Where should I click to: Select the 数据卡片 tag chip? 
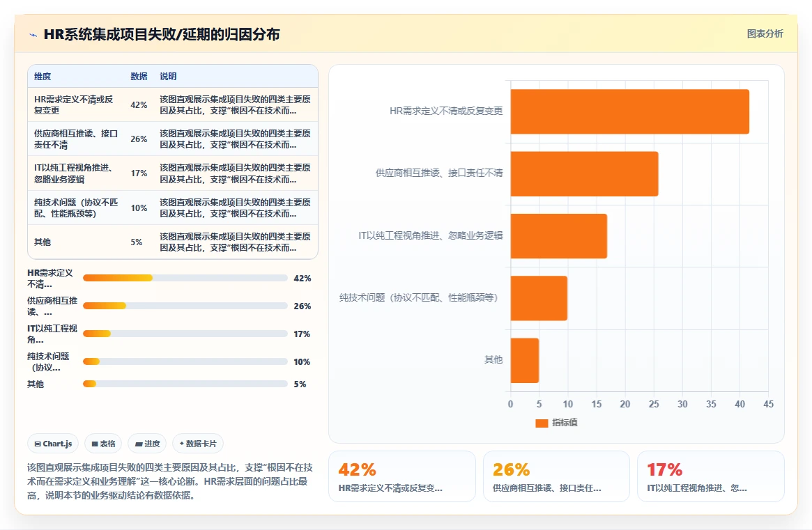[x=198, y=444]
